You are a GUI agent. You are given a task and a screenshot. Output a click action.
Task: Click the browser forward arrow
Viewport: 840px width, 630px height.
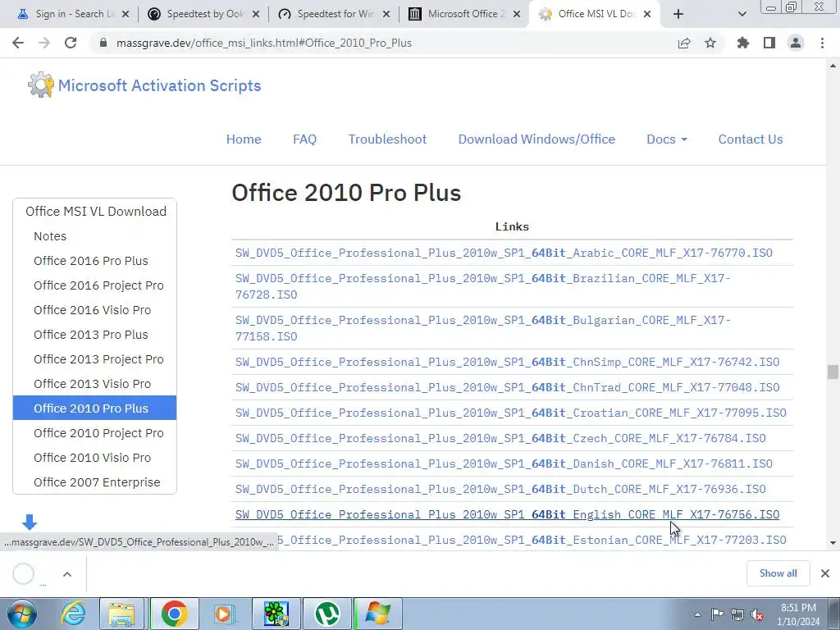pyautogui.click(x=44, y=43)
